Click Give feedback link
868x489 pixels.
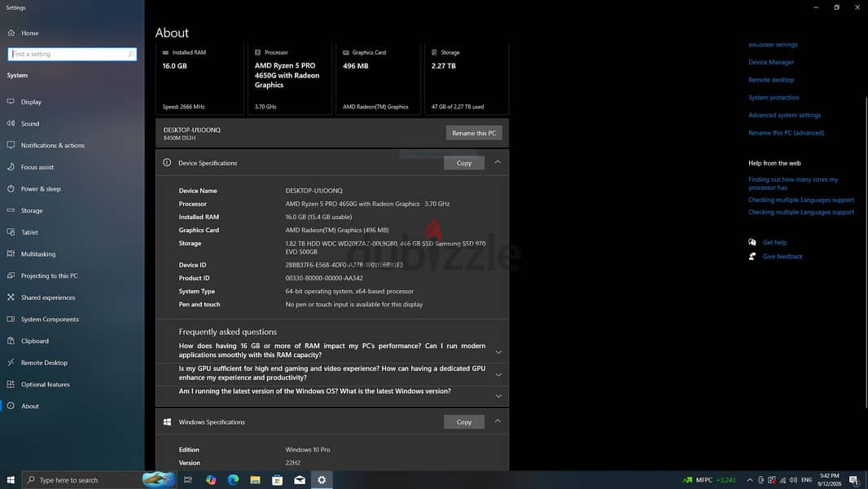click(783, 257)
